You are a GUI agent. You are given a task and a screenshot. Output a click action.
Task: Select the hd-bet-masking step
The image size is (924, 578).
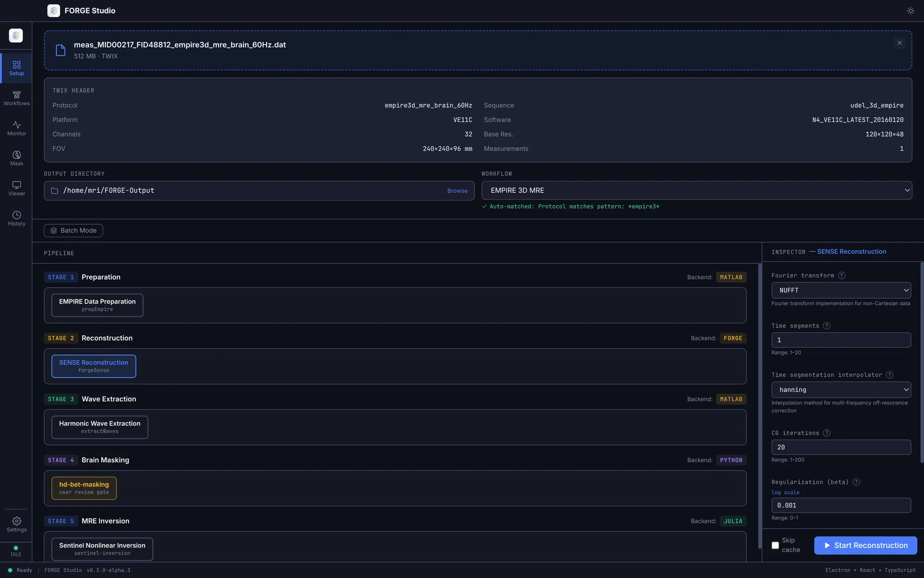click(84, 488)
